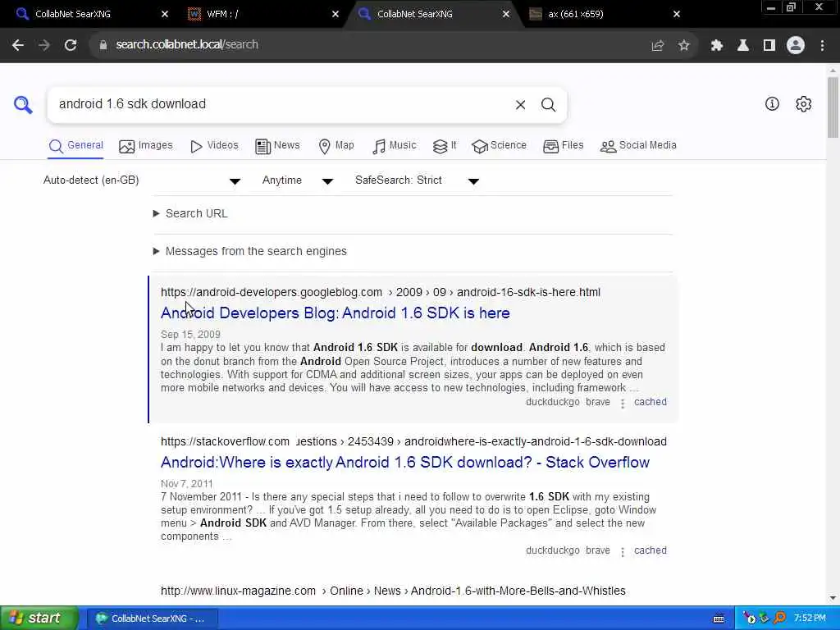The width and height of the screenshot is (840, 630).
Task: Submit search with magnifier button
Action: 548,104
